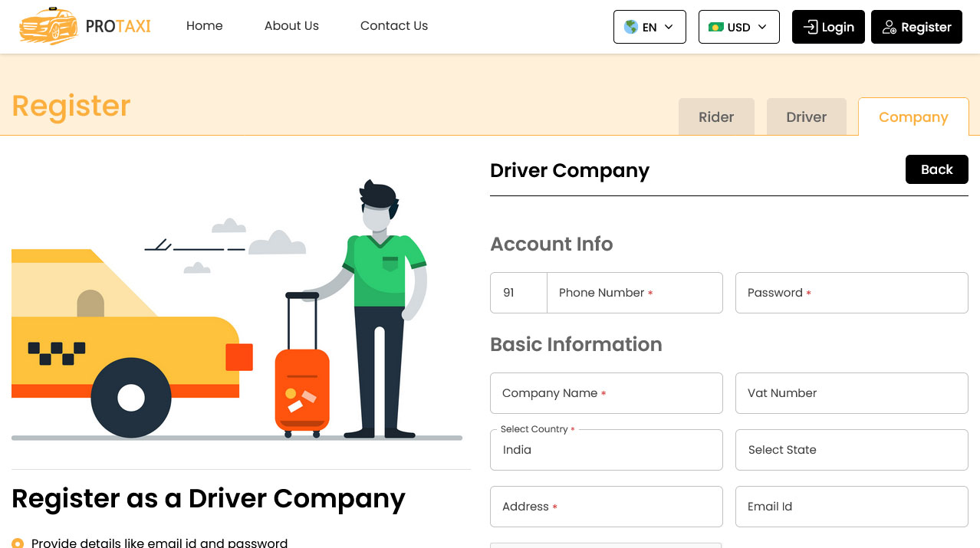The image size is (980, 548).
Task: Open the Select Country dropdown
Action: (x=607, y=450)
